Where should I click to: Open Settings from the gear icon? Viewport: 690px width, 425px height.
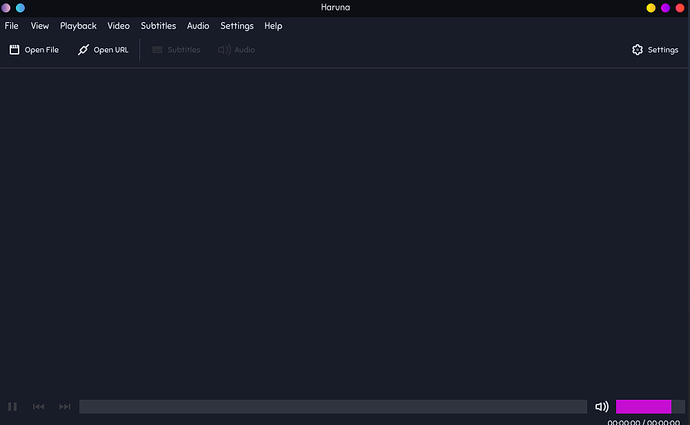point(637,50)
